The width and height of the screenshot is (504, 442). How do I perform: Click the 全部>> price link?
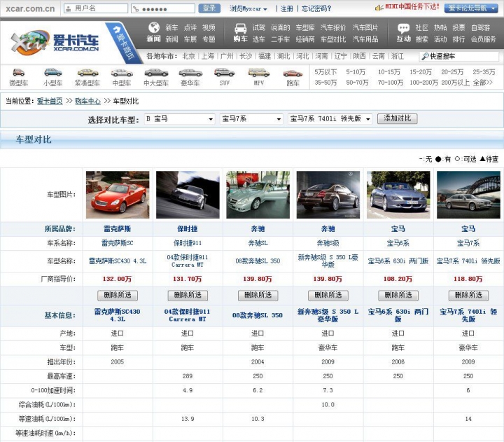point(482,83)
